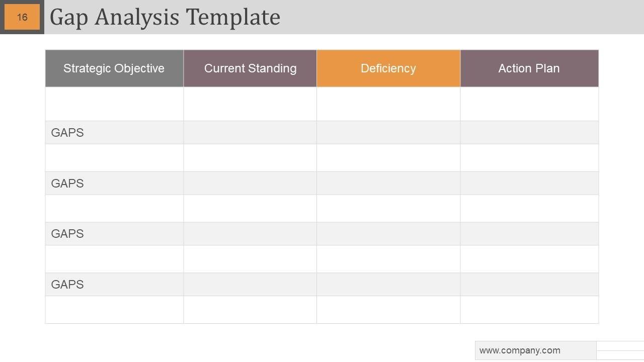Image resolution: width=644 pixels, height=362 pixels.
Task: Click the third GAPS row label
Action: 67,234
